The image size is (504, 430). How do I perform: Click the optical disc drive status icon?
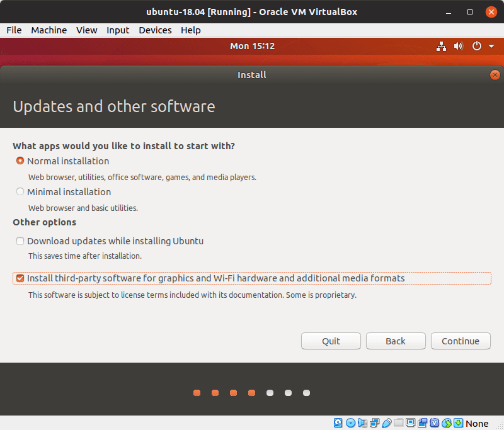click(x=350, y=423)
